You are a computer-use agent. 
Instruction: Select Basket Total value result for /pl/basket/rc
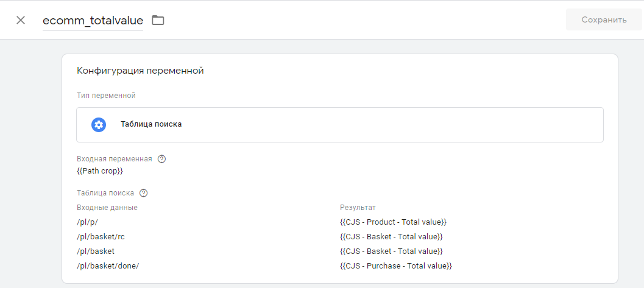click(x=391, y=237)
